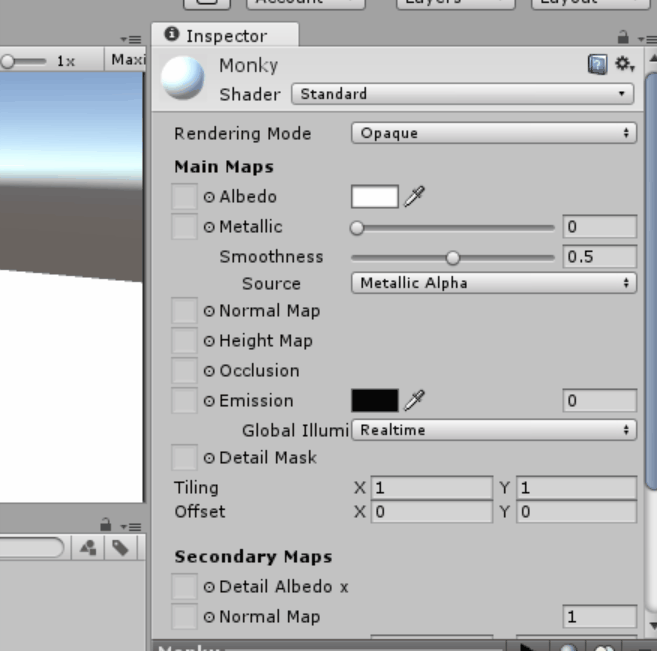This screenshot has width=657, height=651.
Task: Select texture picker circle for Metallic
Action: point(209,227)
